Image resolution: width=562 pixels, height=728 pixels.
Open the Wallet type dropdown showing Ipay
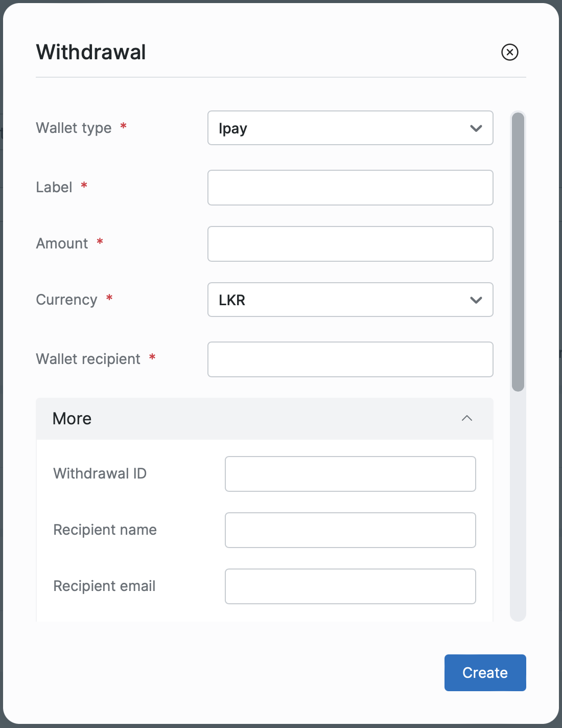point(350,128)
